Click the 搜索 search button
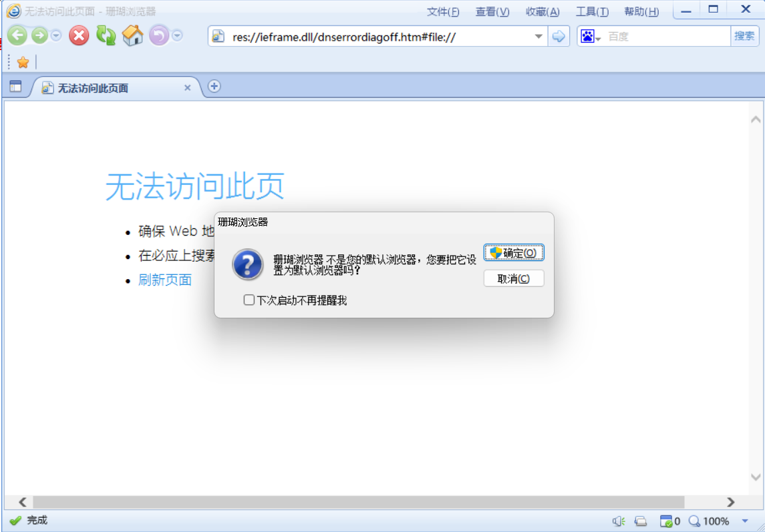Screen dimensions: 765x532 tap(744, 36)
